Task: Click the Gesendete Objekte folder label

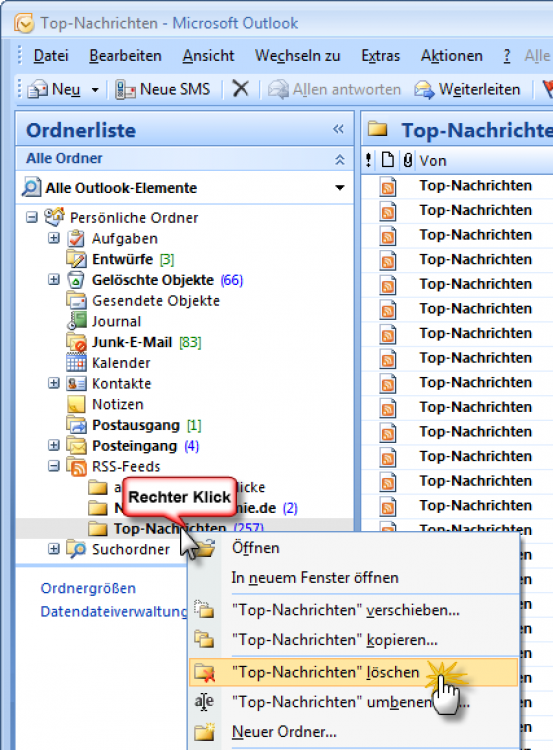Action: point(156,301)
